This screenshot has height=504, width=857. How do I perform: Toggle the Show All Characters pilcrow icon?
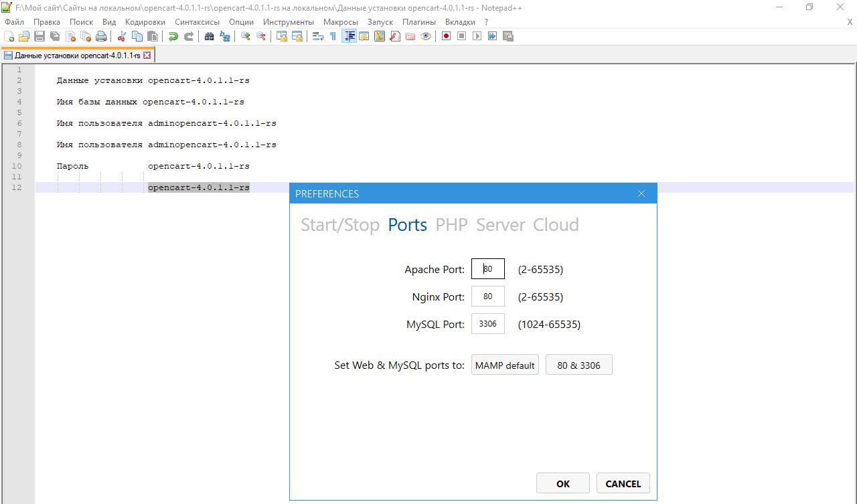pyautogui.click(x=333, y=36)
